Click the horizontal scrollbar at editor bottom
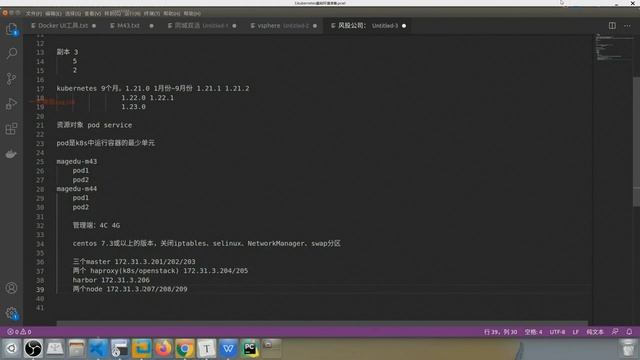640x360 pixels. 322,324
